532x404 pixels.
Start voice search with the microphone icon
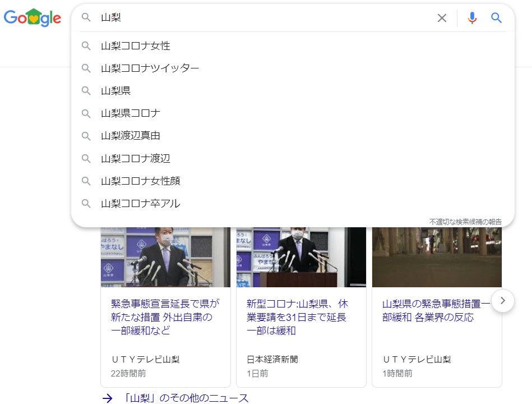[472, 17]
